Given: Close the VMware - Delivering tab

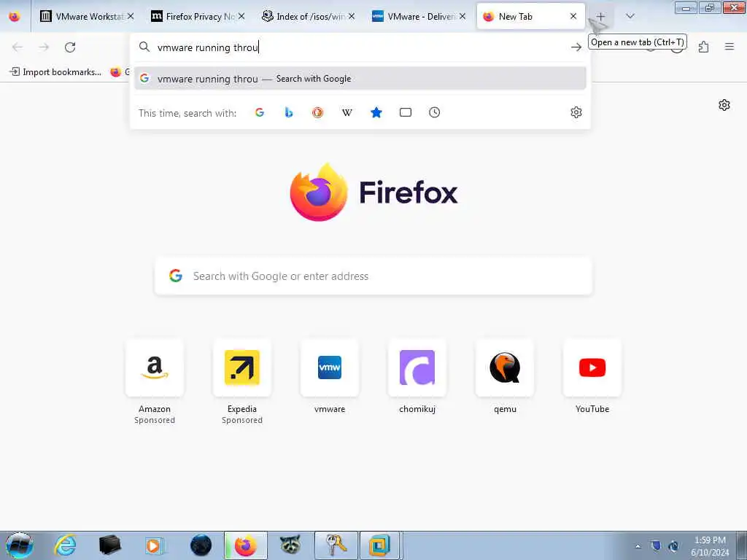Looking at the screenshot, I should pos(462,17).
